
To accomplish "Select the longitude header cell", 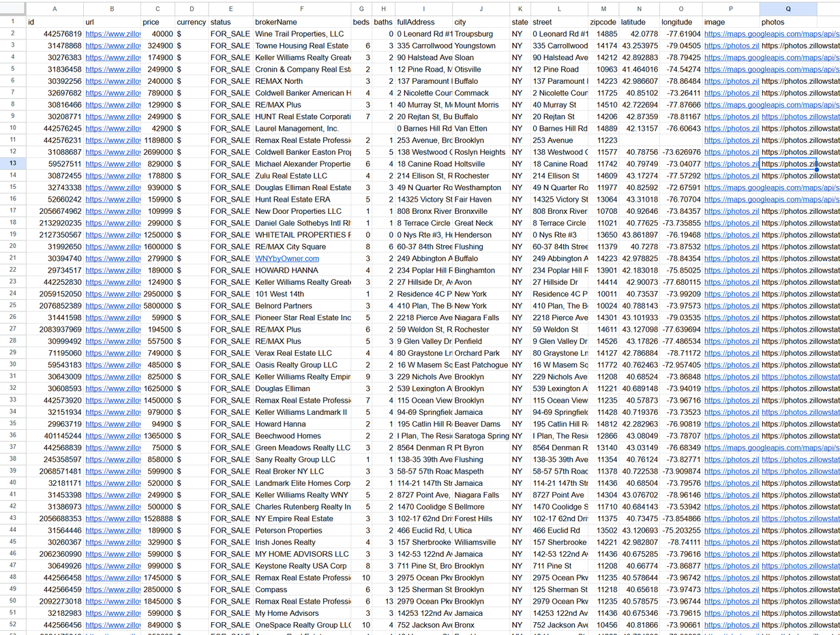I will pos(680,22).
